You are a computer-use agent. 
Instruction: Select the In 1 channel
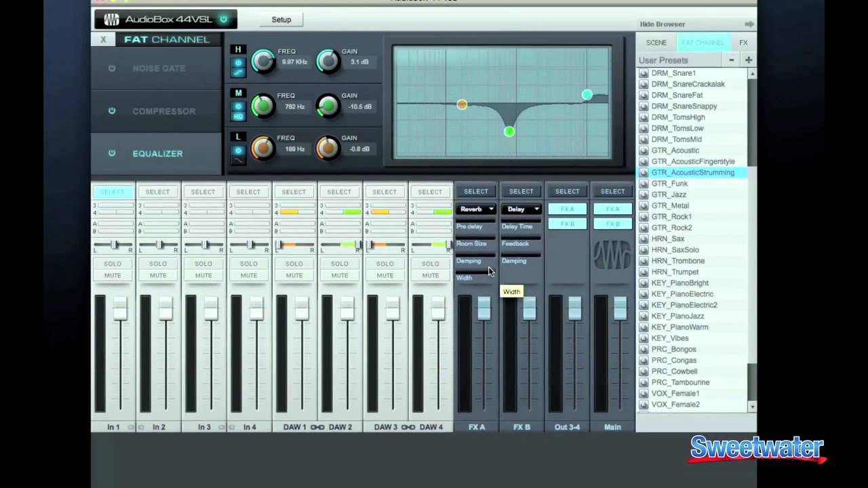[113, 192]
